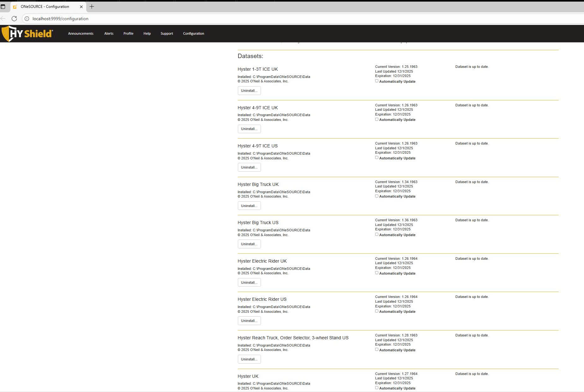Close the ONeSOURCE Configuration tab
Viewport: 584px width, 392px height.
tap(81, 7)
